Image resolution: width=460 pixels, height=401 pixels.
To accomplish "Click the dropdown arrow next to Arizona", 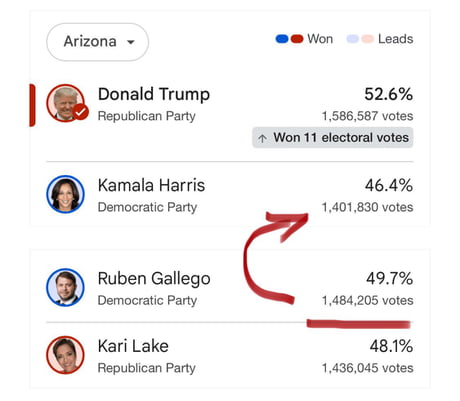I will coord(131,42).
